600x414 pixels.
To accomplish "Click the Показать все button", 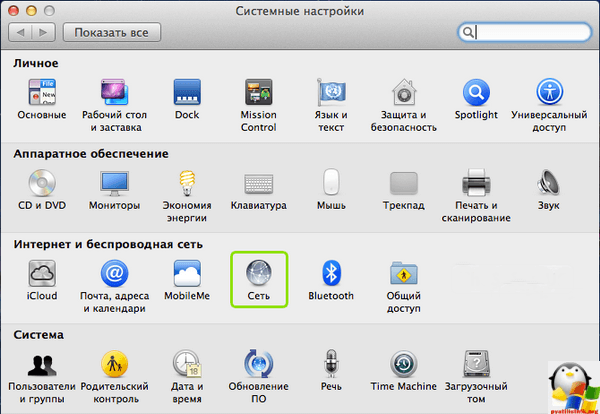I will (112, 33).
